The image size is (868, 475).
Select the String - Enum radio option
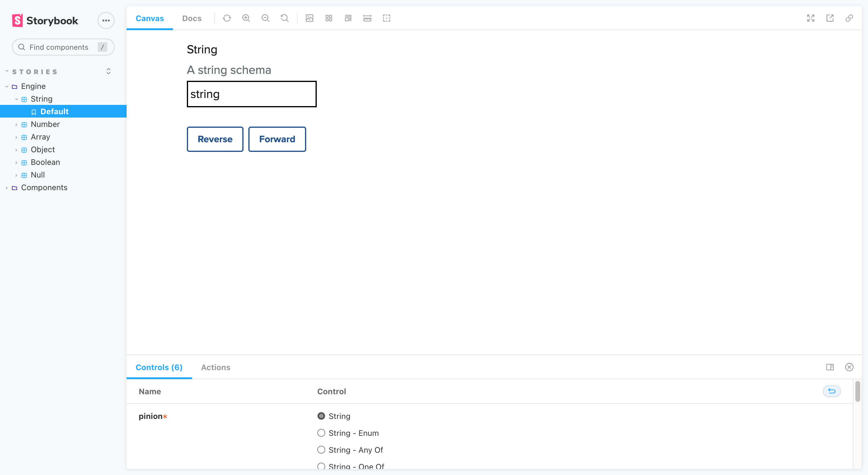pyautogui.click(x=321, y=433)
